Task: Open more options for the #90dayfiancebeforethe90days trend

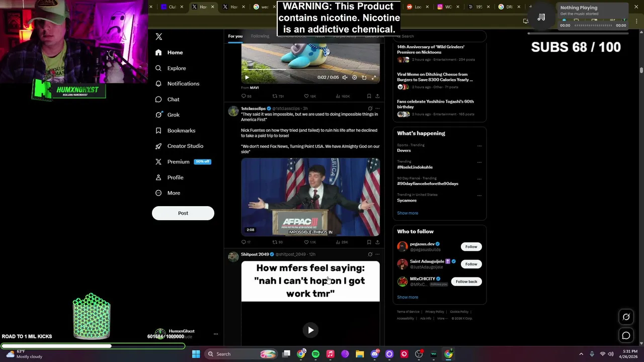Action: 479,179
